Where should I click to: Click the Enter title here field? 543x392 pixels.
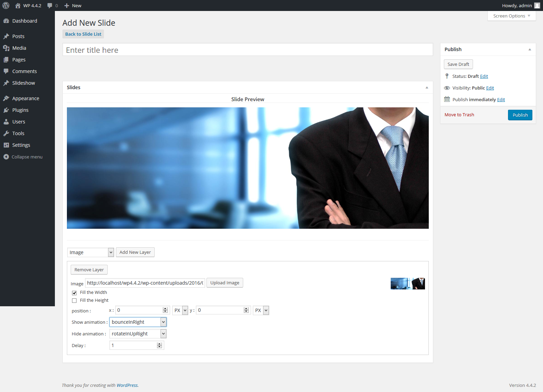click(x=248, y=50)
